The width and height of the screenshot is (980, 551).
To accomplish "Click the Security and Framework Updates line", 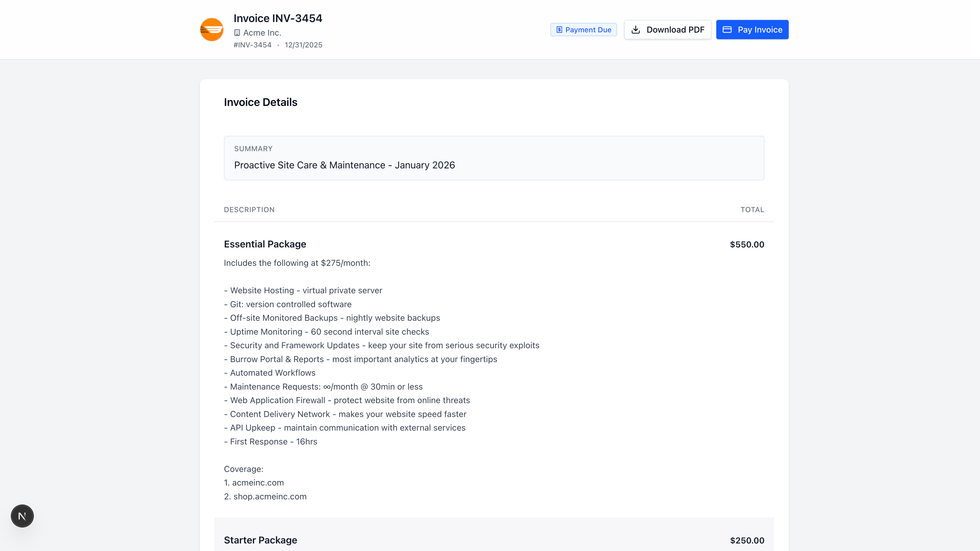I will pos(382,345).
